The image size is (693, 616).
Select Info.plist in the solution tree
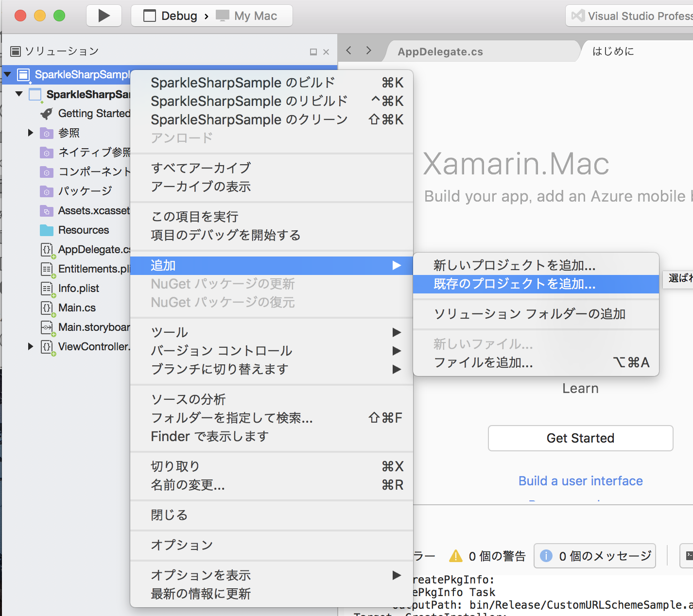coord(79,288)
